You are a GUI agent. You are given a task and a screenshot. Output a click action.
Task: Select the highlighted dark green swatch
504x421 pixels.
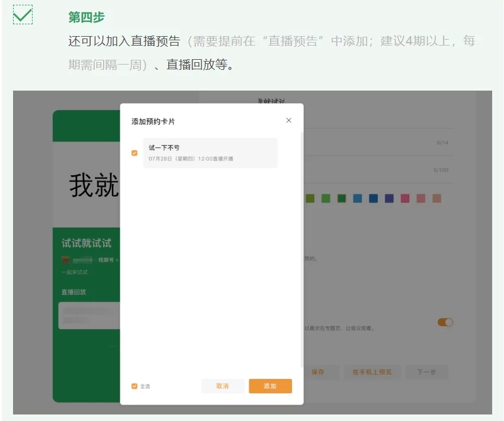342,198
